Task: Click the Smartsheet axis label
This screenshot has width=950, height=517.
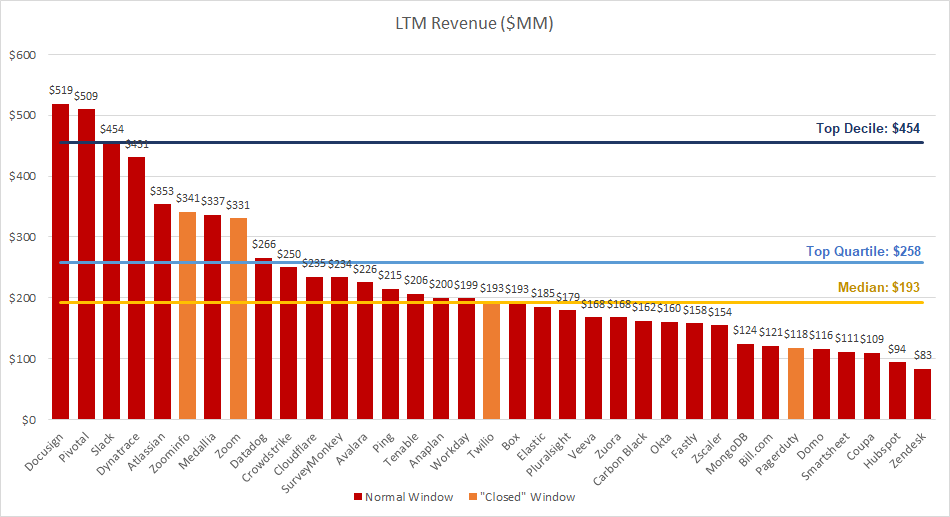Action: [826, 456]
